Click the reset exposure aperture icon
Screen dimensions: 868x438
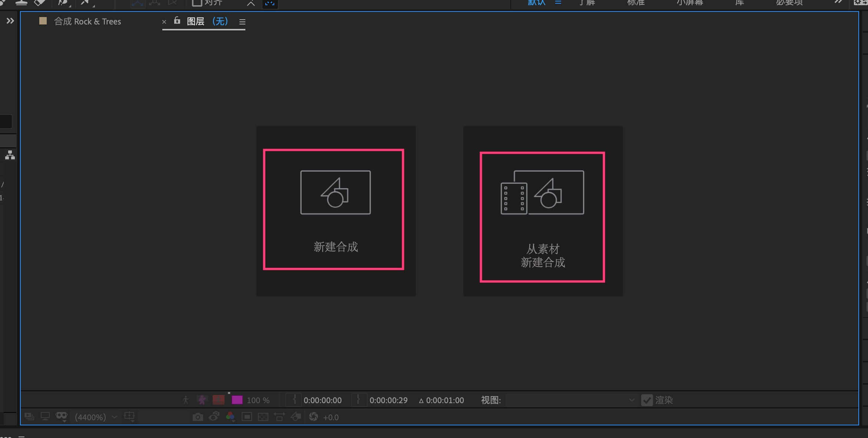[314, 417]
